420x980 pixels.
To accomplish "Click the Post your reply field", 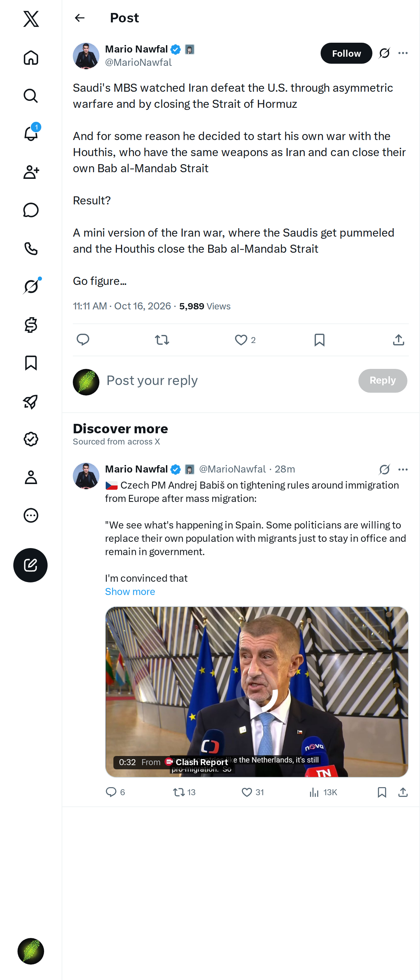I will (228, 380).
